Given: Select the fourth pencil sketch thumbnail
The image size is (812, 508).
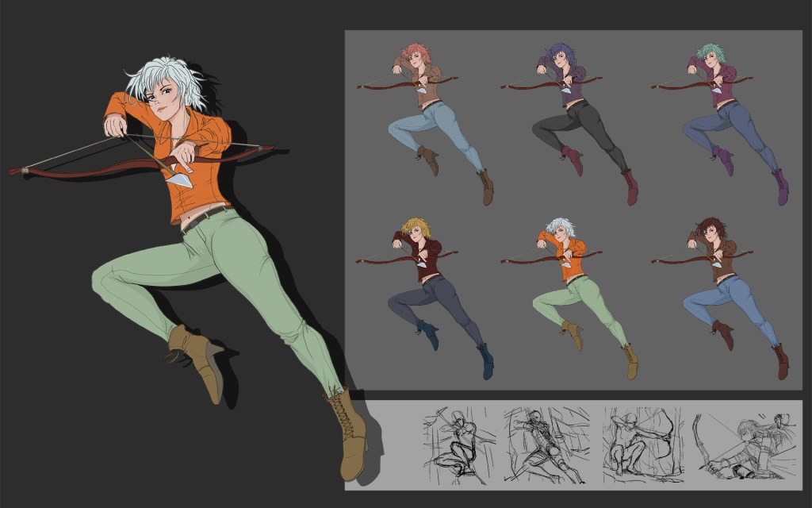Looking at the screenshot, I should coord(742,445).
